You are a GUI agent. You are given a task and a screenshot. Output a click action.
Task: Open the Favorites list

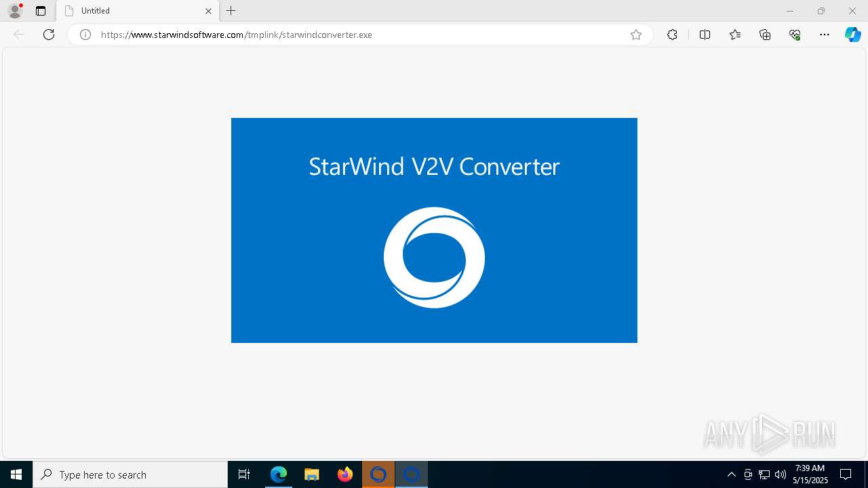(735, 35)
